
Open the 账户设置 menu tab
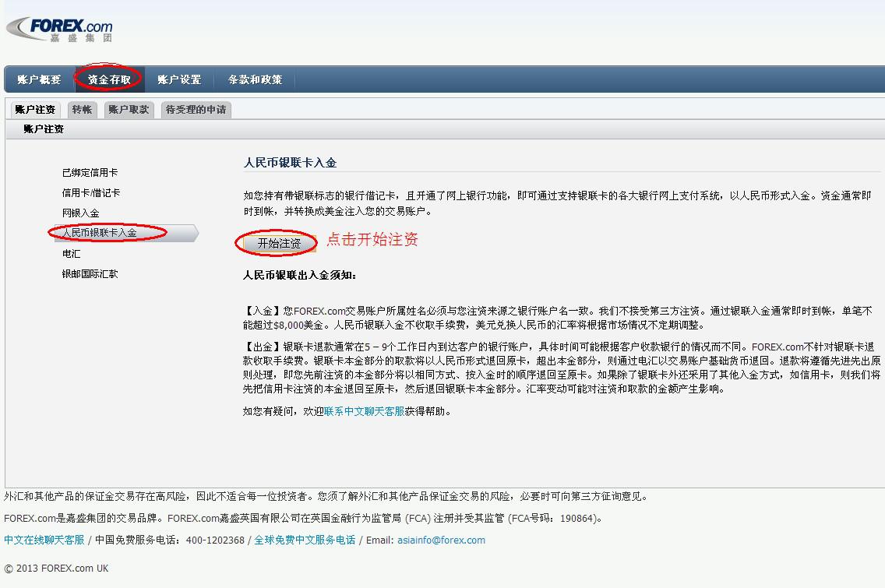pyautogui.click(x=179, y=79)
